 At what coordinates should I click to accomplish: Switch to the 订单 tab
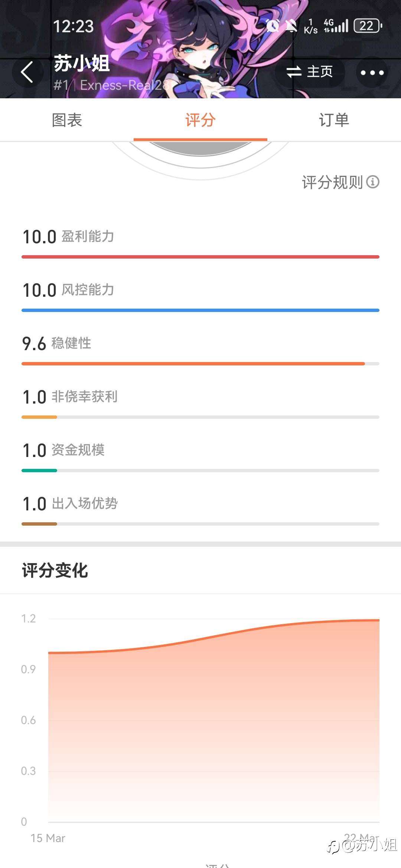coord(334,120)
